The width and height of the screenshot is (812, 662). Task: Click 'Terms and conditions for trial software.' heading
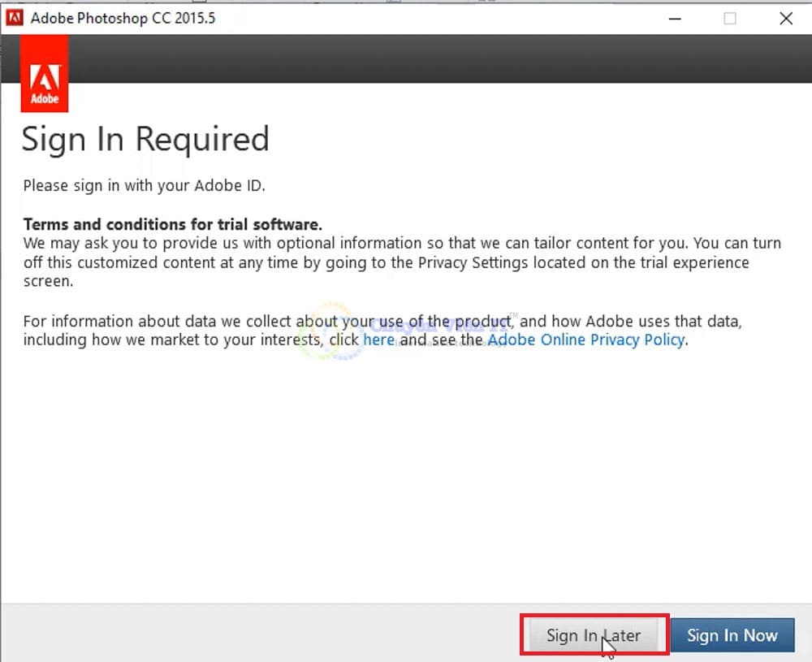tap(172, 224)
